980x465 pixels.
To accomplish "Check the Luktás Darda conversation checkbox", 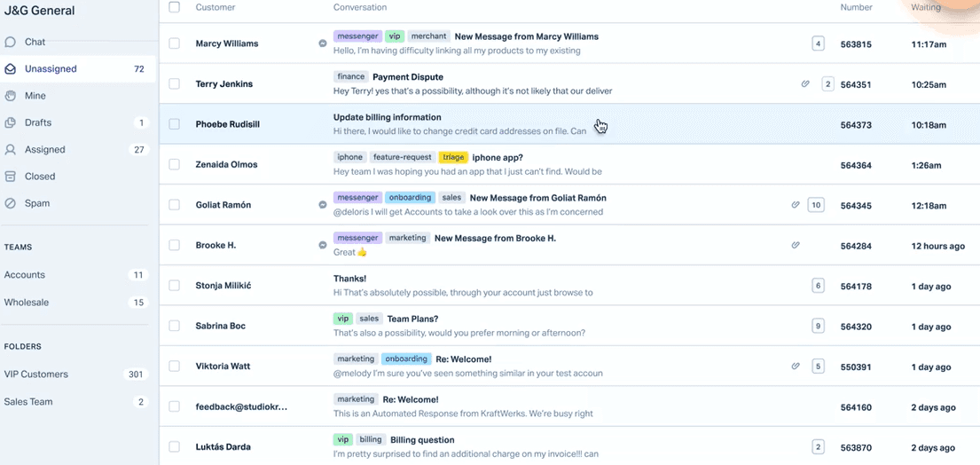I will point(175,447).
